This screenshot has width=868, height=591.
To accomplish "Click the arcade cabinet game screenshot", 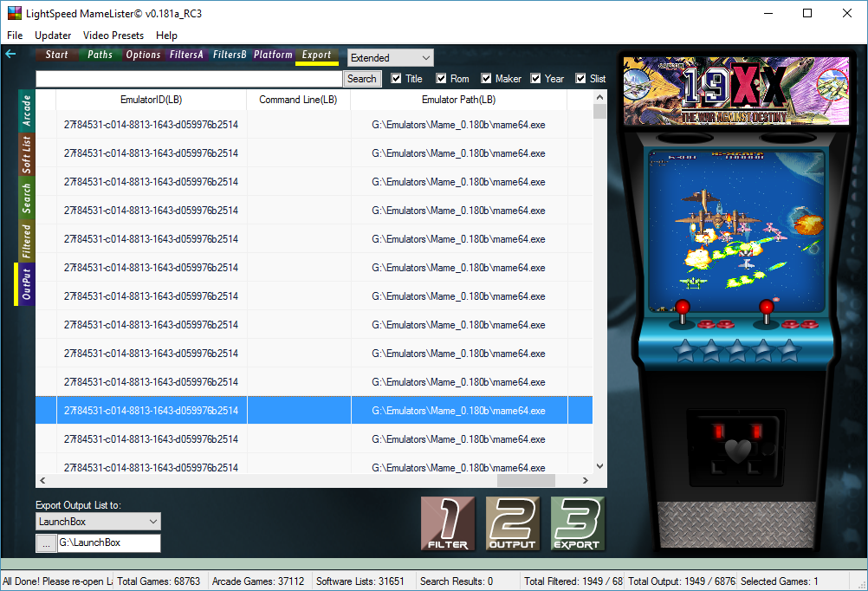I will pos(736,231).
